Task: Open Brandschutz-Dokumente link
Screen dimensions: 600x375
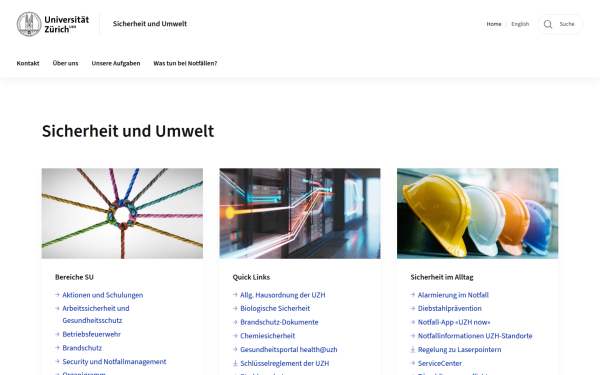Action: coord(279,322)
